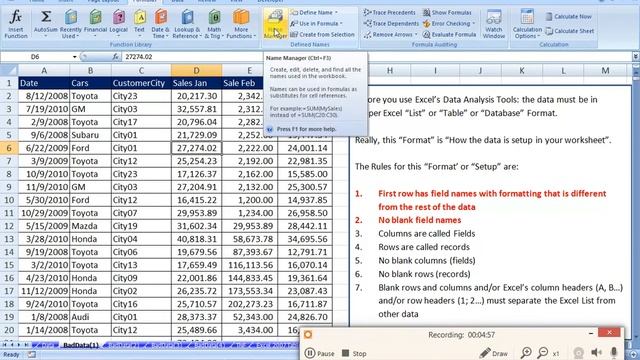Click the Select All corner button

tap(9, 71)
